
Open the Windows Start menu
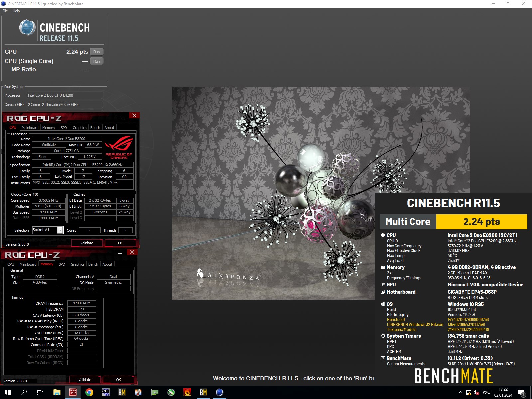(8, 392)
